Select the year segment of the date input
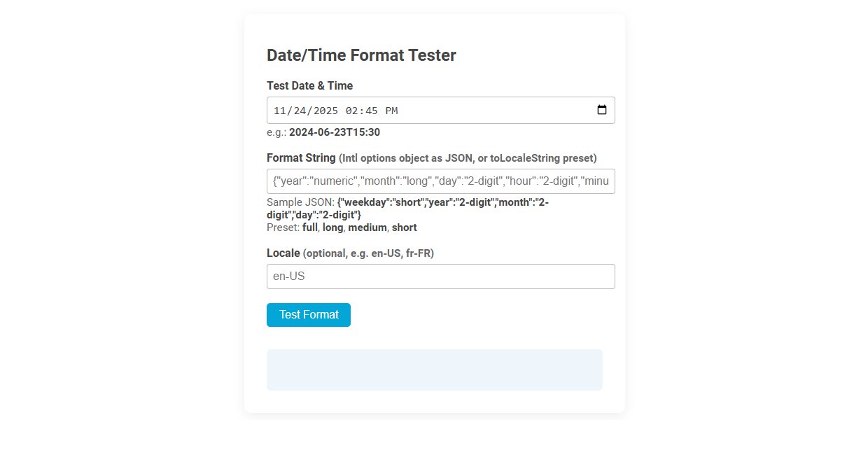This screenshot has width=868, height=455. pyautogui.click(x=325, y=110)
